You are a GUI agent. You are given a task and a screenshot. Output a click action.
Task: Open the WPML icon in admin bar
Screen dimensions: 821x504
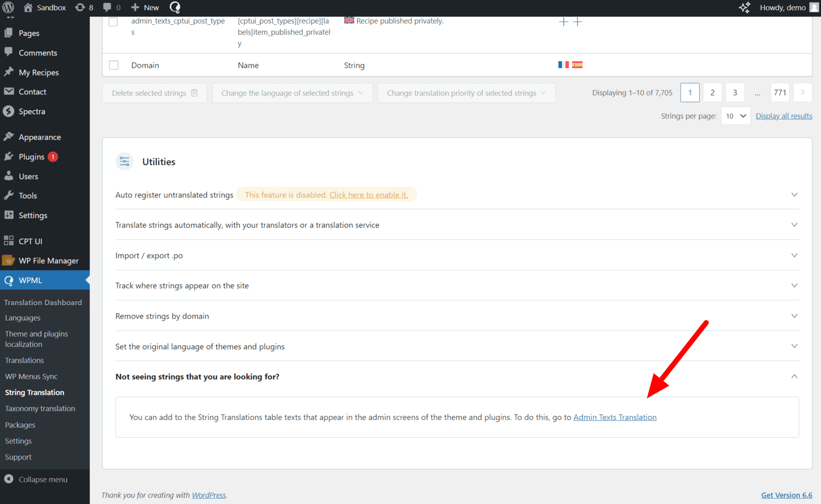[x=175, y=7]
